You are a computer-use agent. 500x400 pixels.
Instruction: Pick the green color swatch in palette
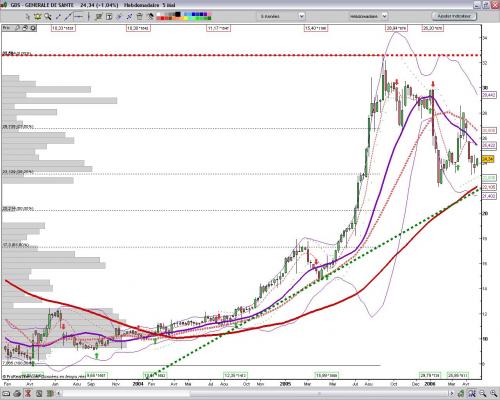[198, 18]
